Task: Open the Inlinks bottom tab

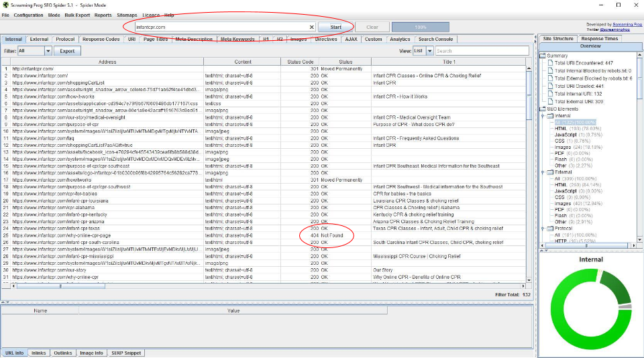Action: tap(39, 353)
